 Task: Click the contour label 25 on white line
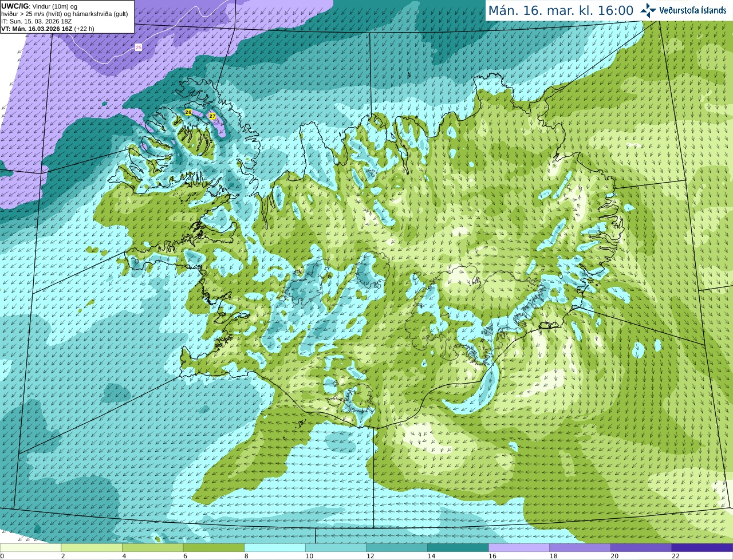point(139,48)
